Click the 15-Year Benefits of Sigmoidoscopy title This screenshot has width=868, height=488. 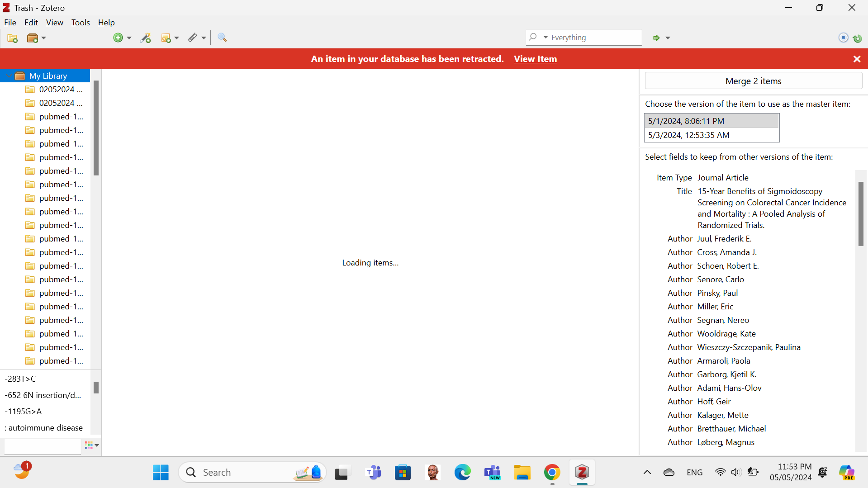pos(772,208)
